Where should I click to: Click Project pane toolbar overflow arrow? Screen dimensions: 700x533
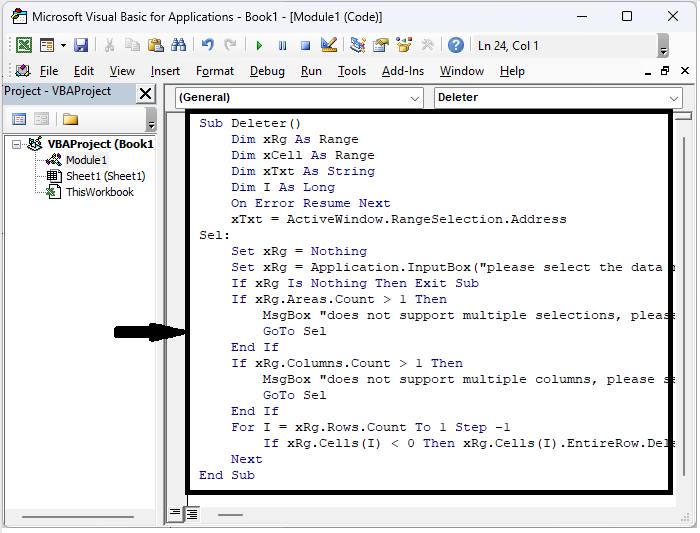tap(151, 119)
